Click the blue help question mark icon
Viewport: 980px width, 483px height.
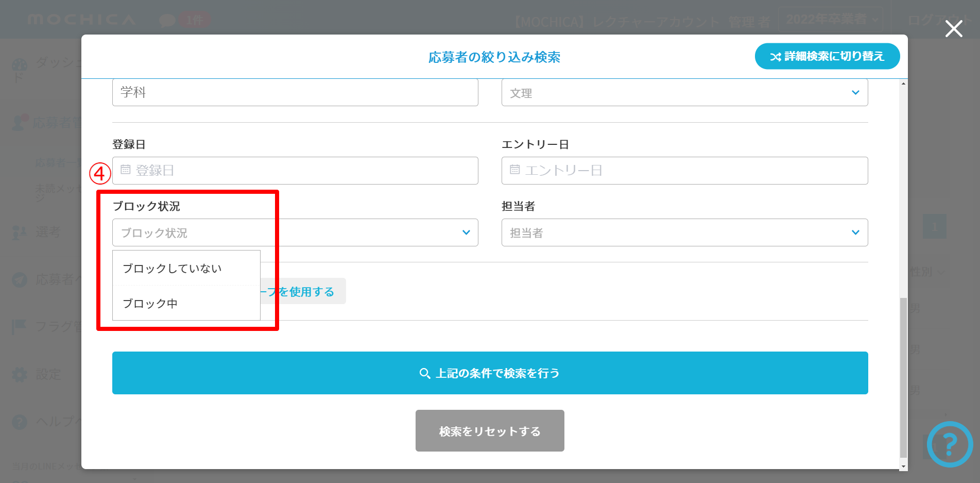coord(950,444)
